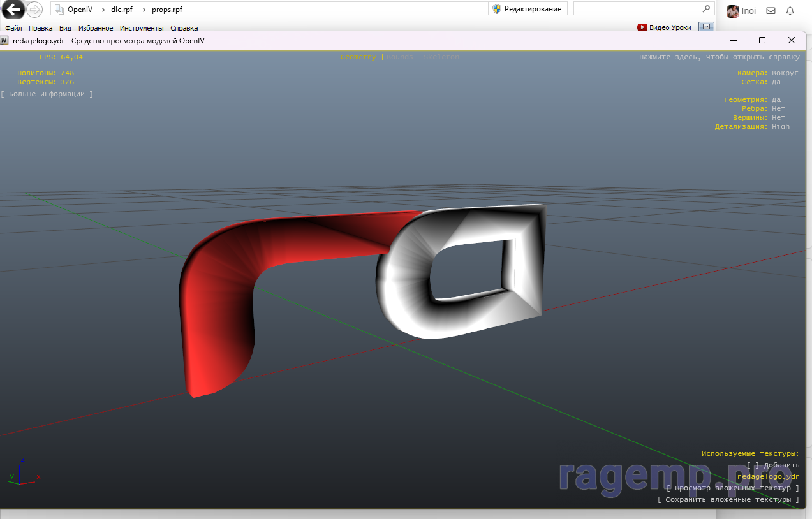Switch to the Skeleton view tab
Screen dimensions: 812x519
click(441, 57)
